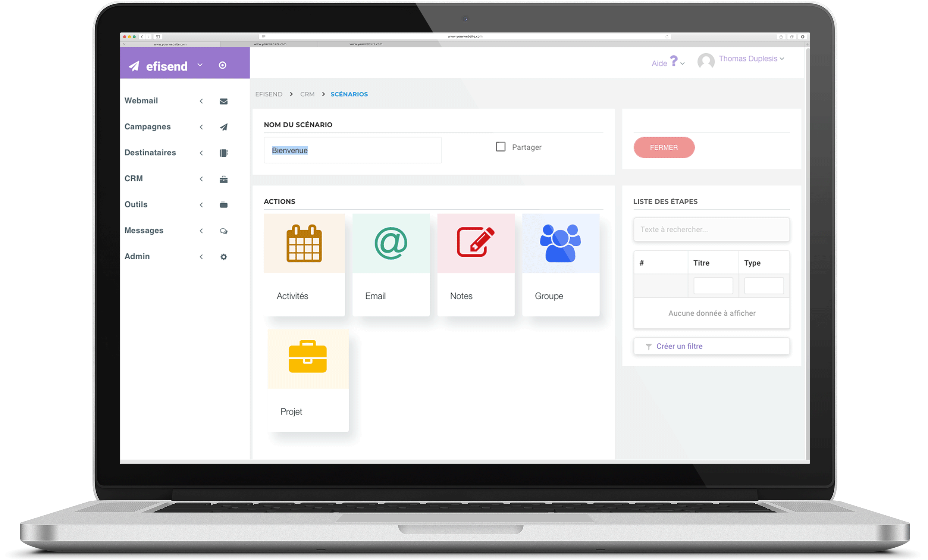Click the steps search text field
The image size is (928, 560).
[712, 229]
